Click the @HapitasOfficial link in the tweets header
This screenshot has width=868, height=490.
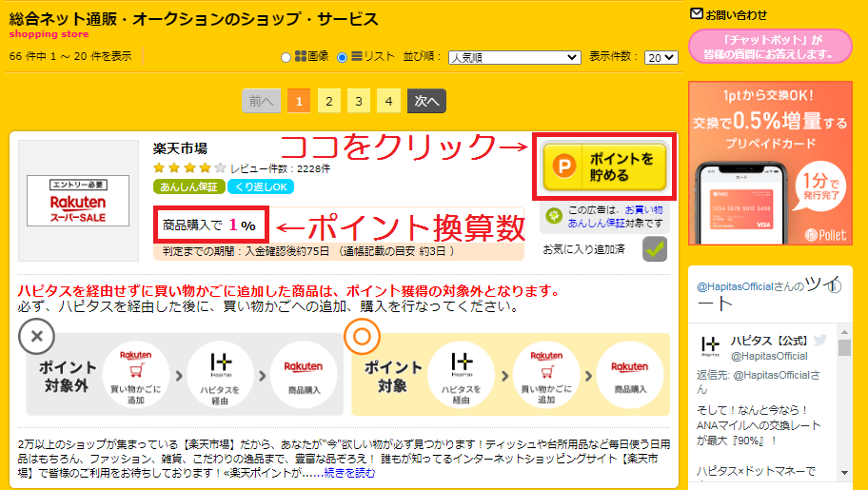(x=735, y=286)
